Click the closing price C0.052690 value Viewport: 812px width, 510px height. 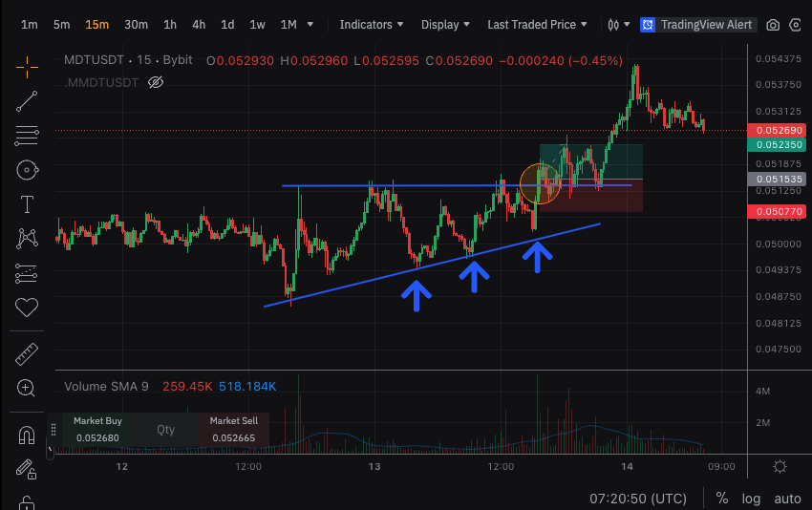pos(459,60)
